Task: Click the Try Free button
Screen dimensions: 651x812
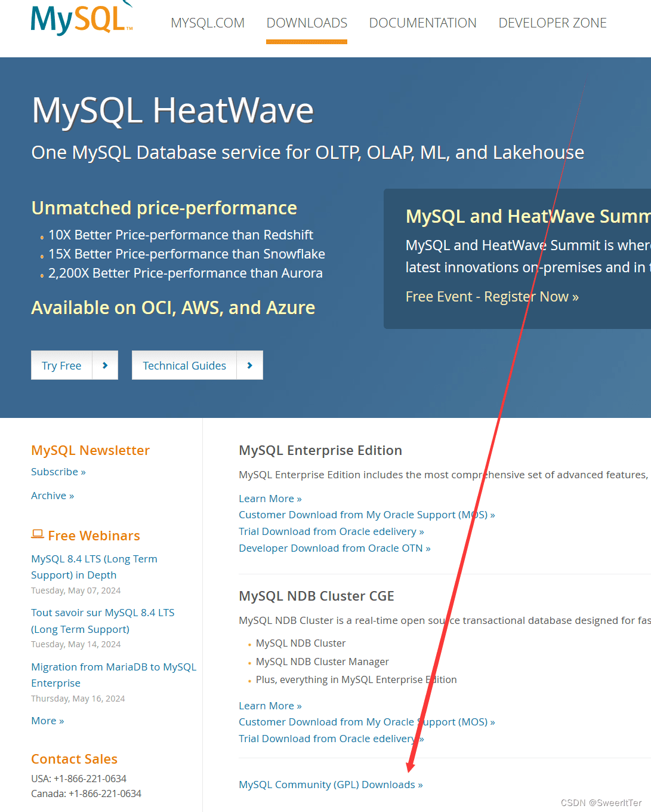Action: 74,365
